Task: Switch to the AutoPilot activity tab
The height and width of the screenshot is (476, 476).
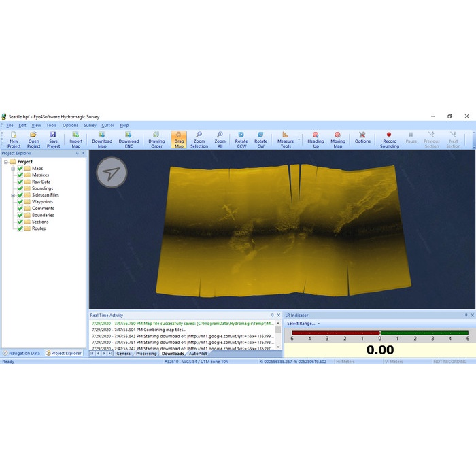Action: click(x=198, y=354)
